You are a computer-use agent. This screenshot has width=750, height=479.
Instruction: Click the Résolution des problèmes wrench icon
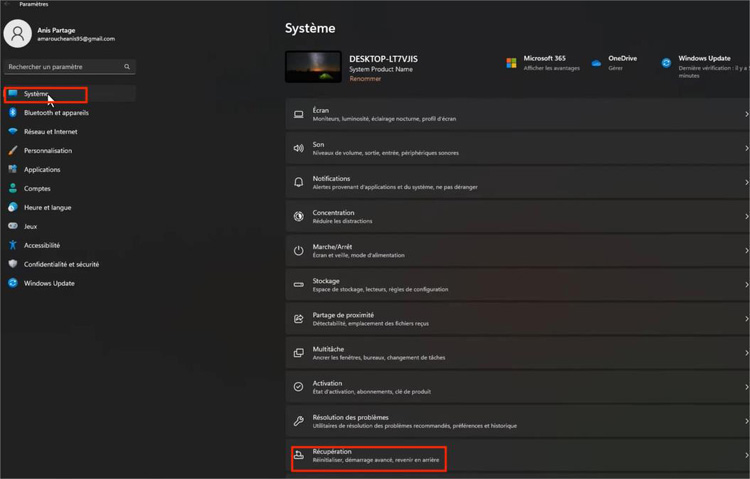click(x=298, y=421)
